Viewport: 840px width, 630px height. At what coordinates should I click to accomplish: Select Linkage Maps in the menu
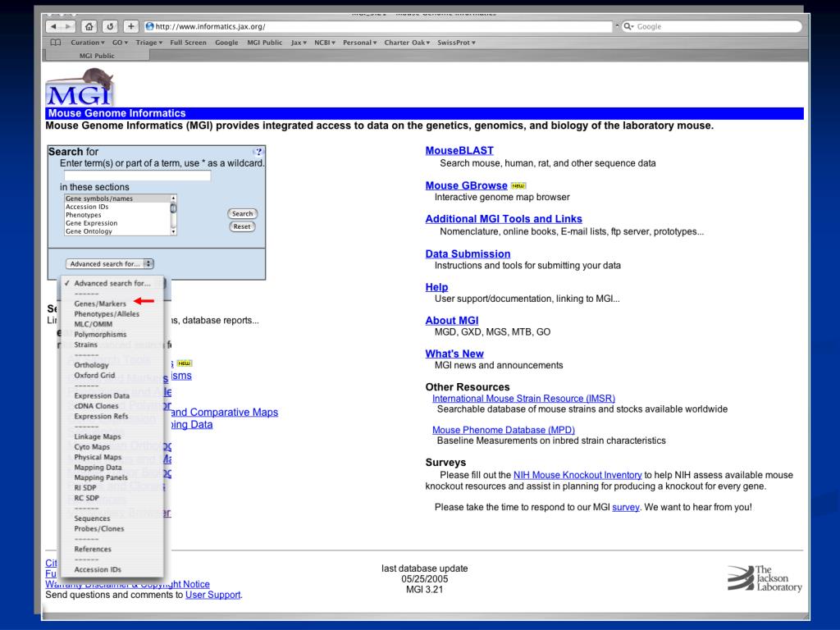[x=98, y=436]
